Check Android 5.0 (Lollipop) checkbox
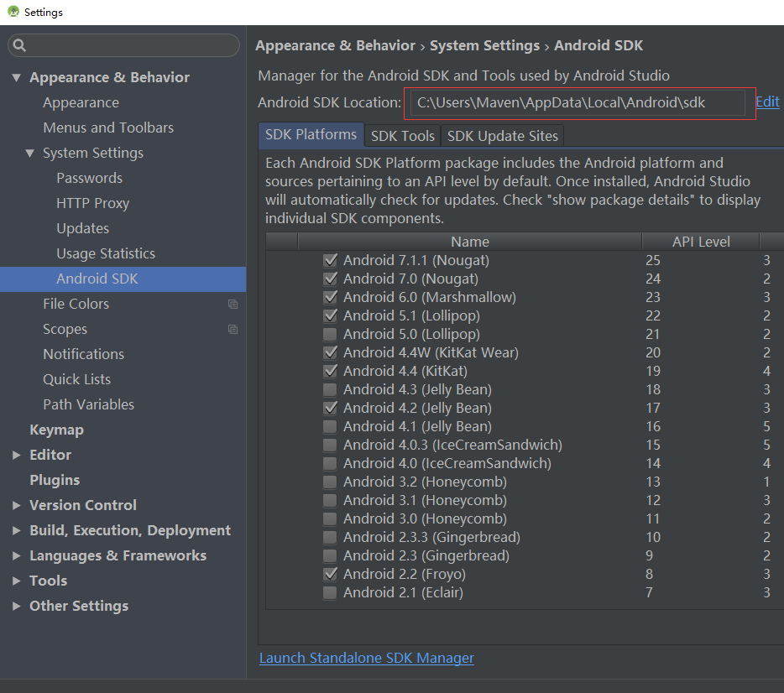784x693 pixels. 330,334
